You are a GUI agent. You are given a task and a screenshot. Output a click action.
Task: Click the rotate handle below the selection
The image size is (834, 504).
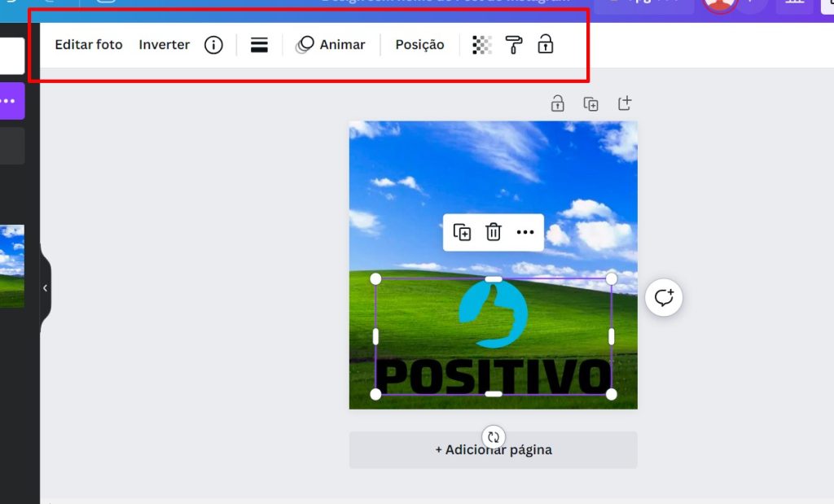coord(494,437)
